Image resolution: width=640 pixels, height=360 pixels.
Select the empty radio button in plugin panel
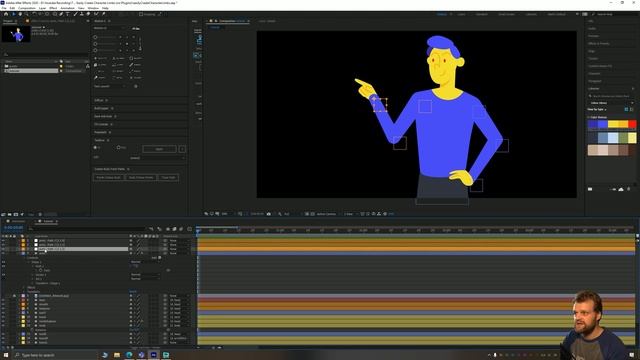click(x=118, y=147)
